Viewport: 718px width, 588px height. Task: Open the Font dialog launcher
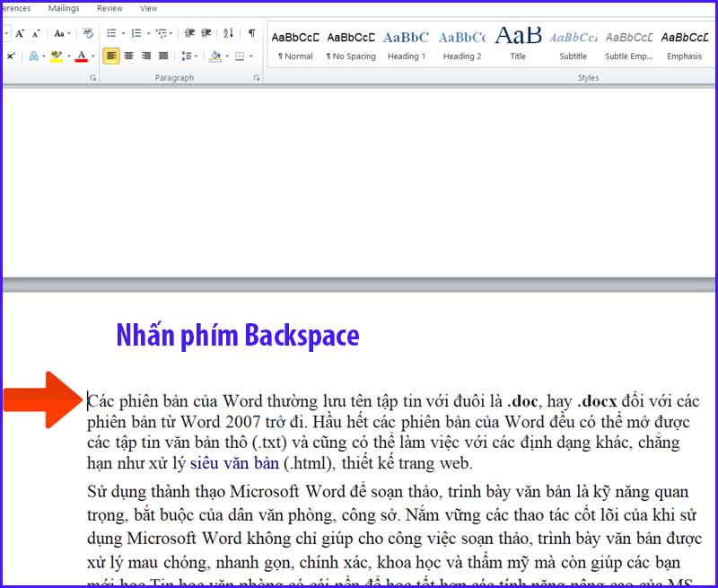click(x=93, y=78)
